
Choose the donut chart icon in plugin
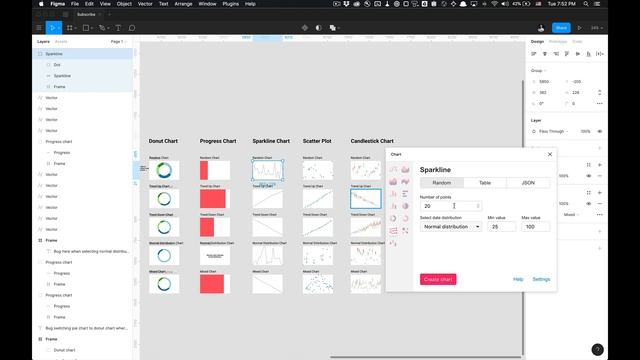[393, 218]
